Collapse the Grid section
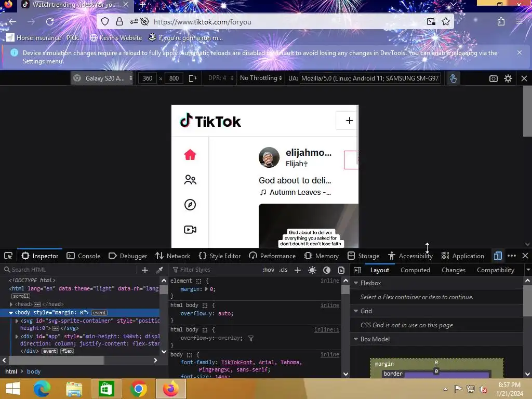This screenshot has height=399, width=532. point(356,311)
